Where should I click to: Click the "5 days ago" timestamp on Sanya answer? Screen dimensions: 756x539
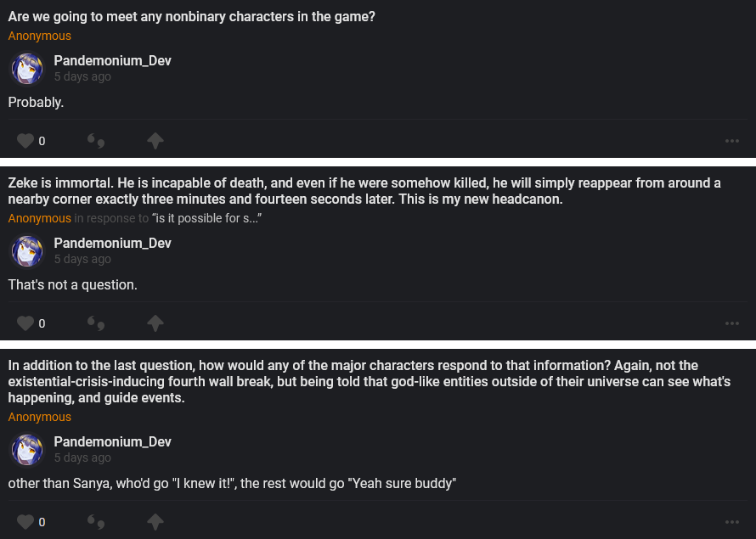[82, 458]
